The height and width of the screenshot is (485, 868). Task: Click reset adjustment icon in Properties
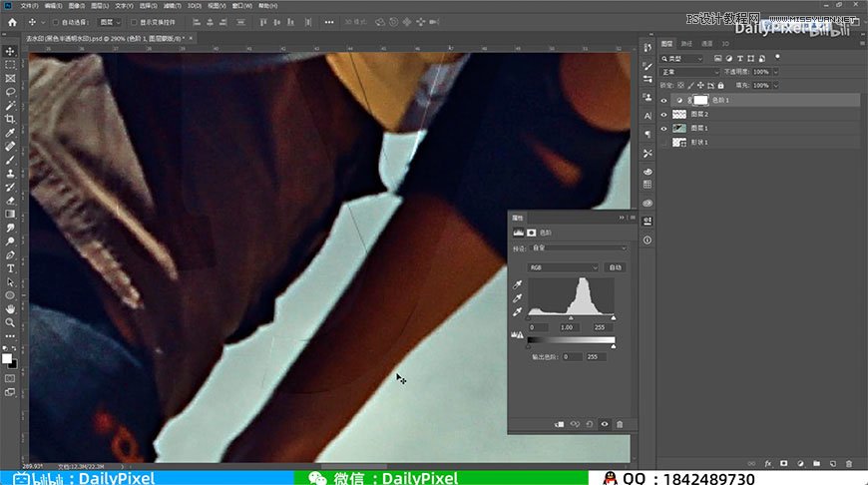[590, 425]
